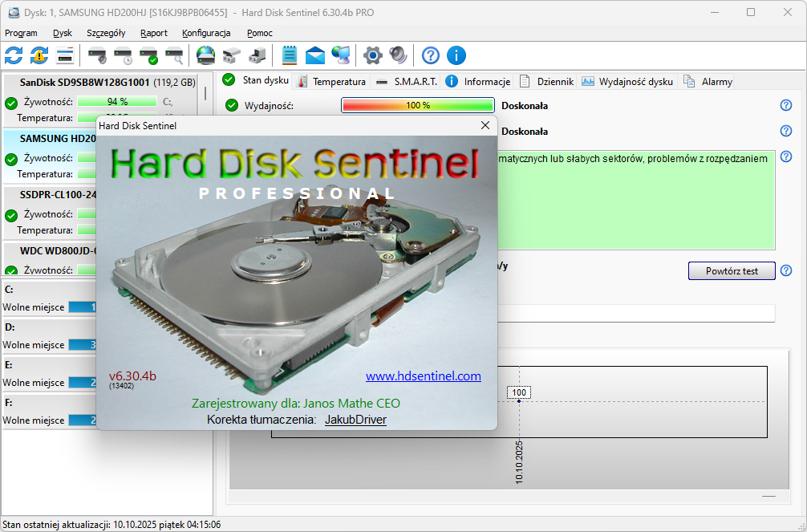Click help icon next to Powtórz test
This screenshot has width=807, height=532.
(786, 270)
